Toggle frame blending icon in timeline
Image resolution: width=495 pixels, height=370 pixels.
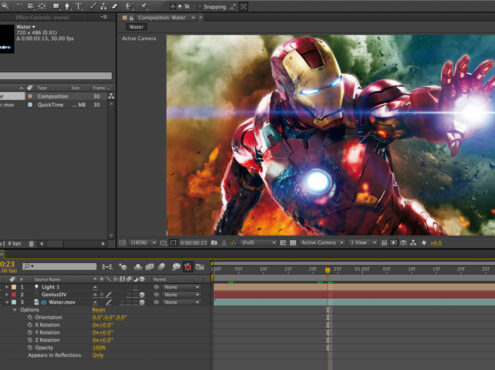(150, 267)
